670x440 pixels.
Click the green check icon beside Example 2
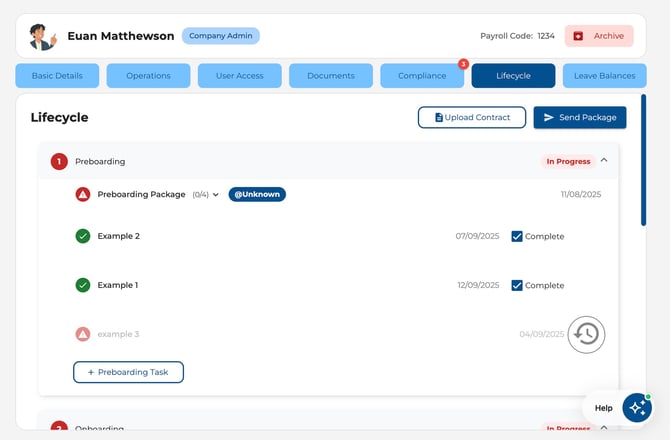click(83, 236)
